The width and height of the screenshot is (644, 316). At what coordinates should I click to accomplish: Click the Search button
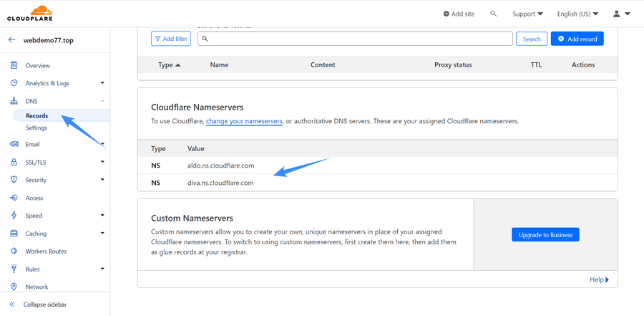click(532, 39)
